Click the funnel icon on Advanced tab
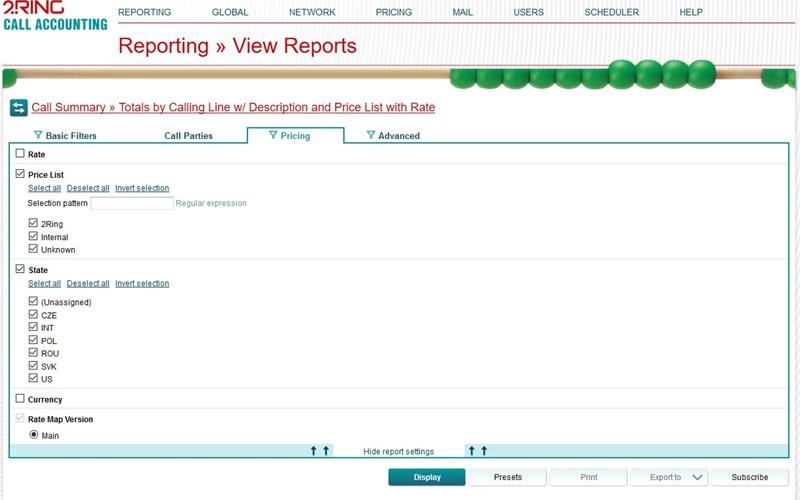The width and height of the screenshot is (800, 500). (370, 135)
